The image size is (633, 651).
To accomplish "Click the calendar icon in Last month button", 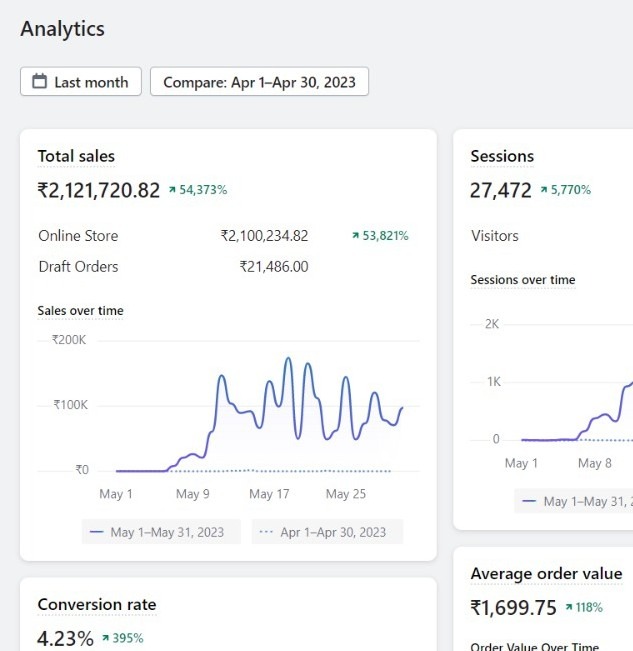I will pos(40,82).
